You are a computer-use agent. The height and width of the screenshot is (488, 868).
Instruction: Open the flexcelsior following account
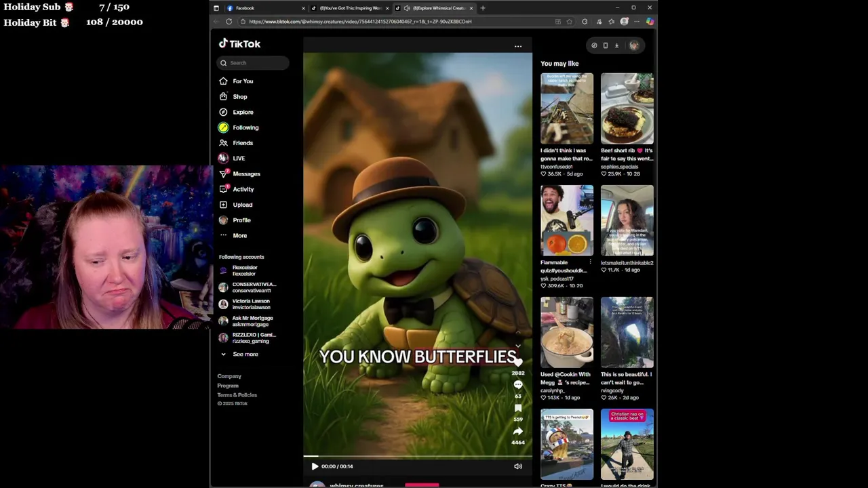[238, 270]
